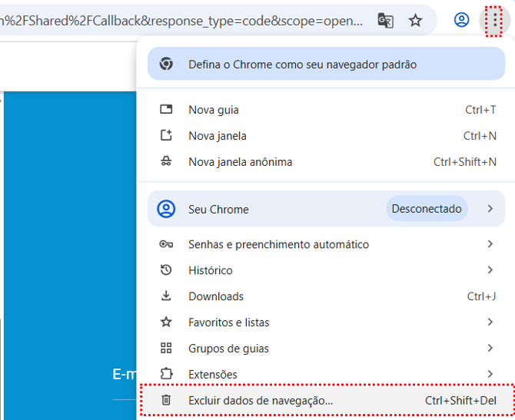Click the incognito icon for anonymous window
Screen dimensions: 515x420
(x=166, y=162)
